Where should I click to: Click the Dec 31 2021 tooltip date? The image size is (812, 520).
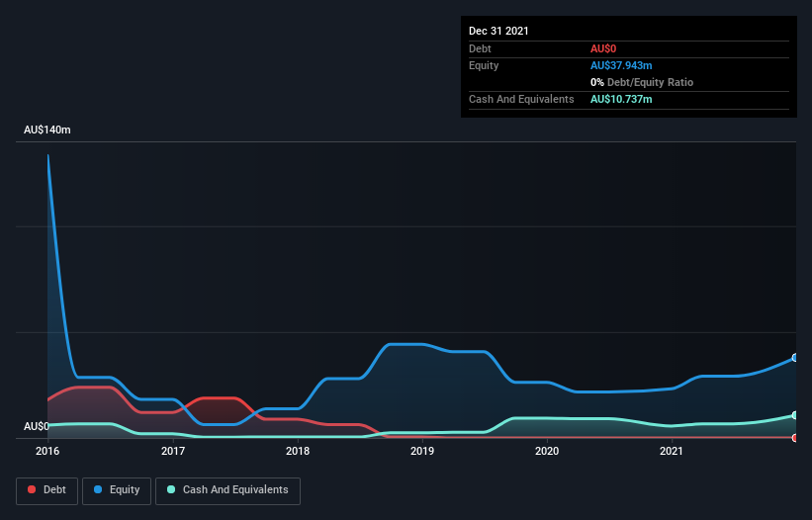pyautogui.click(x=498, y=31)
